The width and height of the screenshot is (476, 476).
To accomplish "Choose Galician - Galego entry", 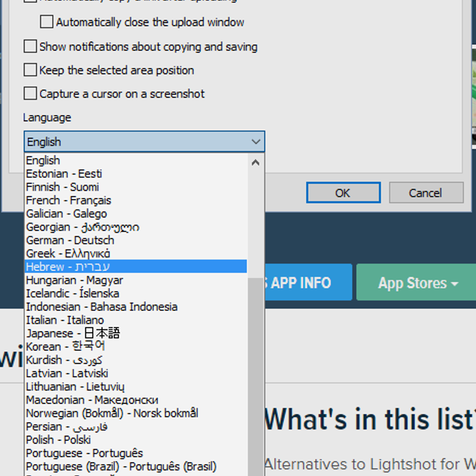I will [x=136, y=214].
